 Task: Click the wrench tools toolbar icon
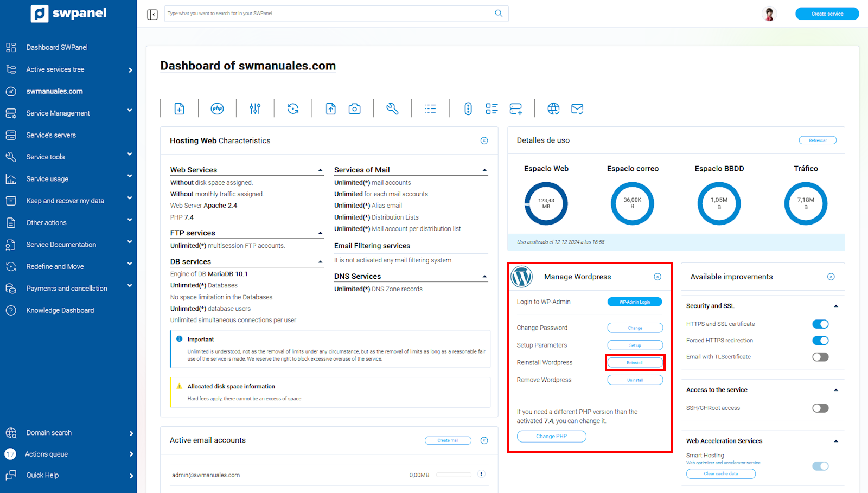[x=392, y=108]
